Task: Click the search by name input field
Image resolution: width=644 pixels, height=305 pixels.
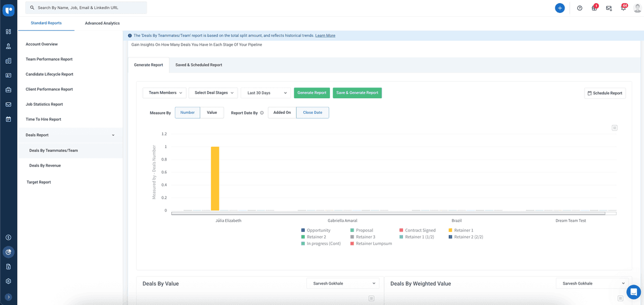Action: click(86, 8)
